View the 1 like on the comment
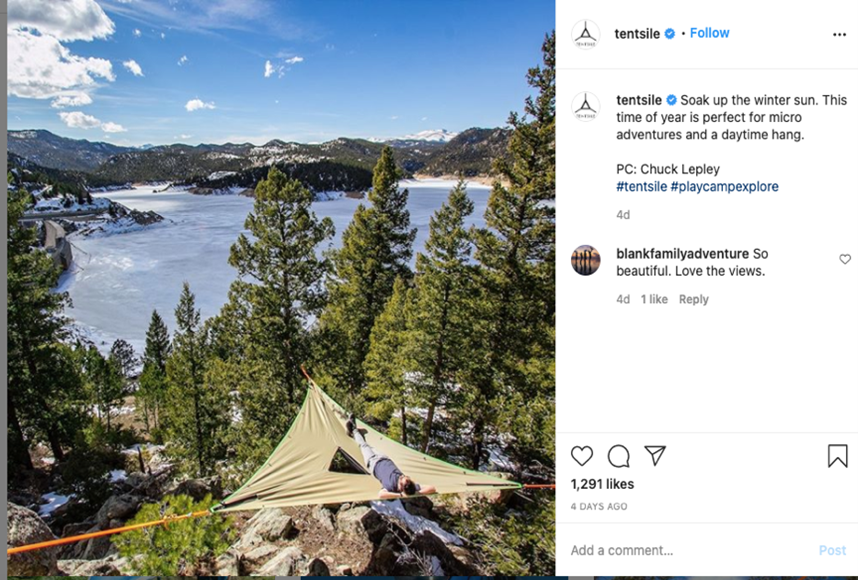Screen dimensions: 858x580 point(654,299)
